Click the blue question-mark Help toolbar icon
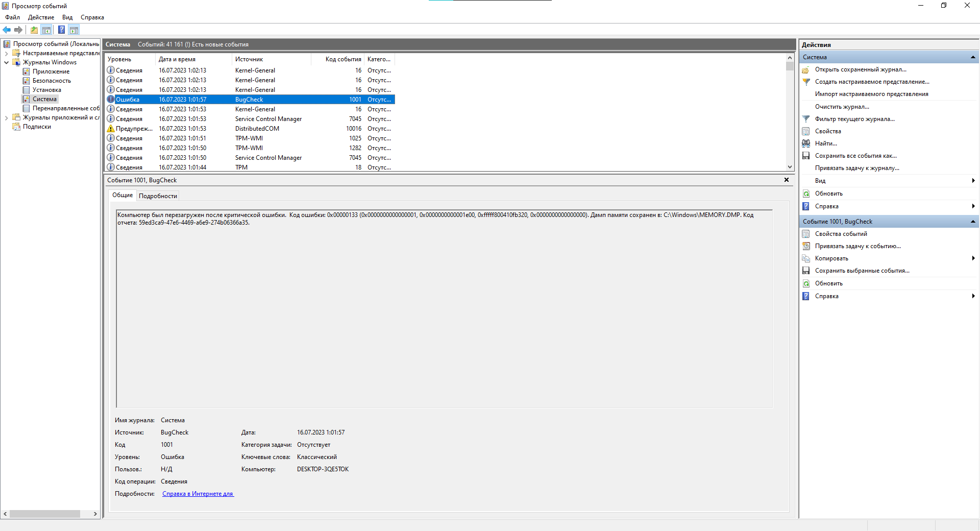This screenshot has height=531, width=980. [61, 30]
